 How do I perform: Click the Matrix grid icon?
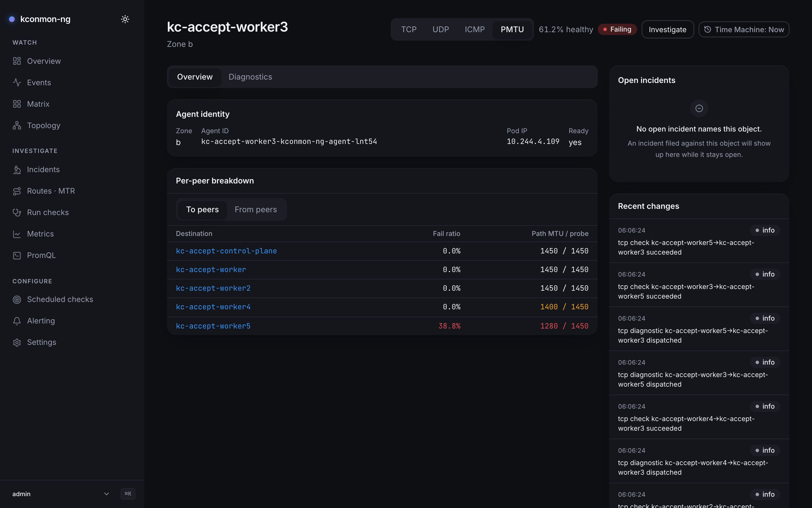pyautogui.click(x=17, y=104)
